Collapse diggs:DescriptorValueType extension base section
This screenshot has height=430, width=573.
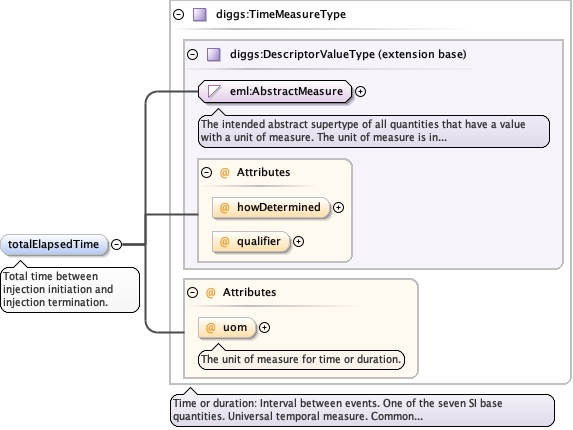(193, 54)
